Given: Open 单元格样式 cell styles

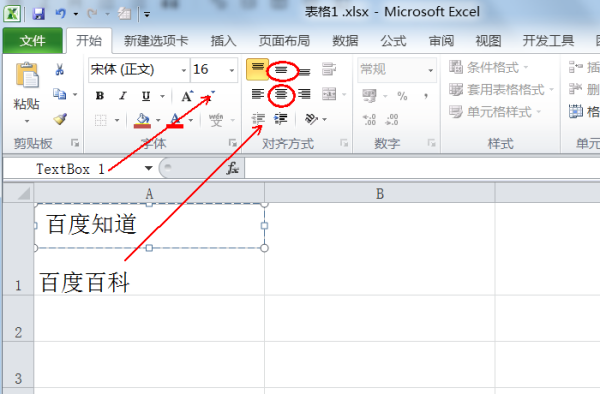Looking at the screenshot, I should [x=495, y=112].
